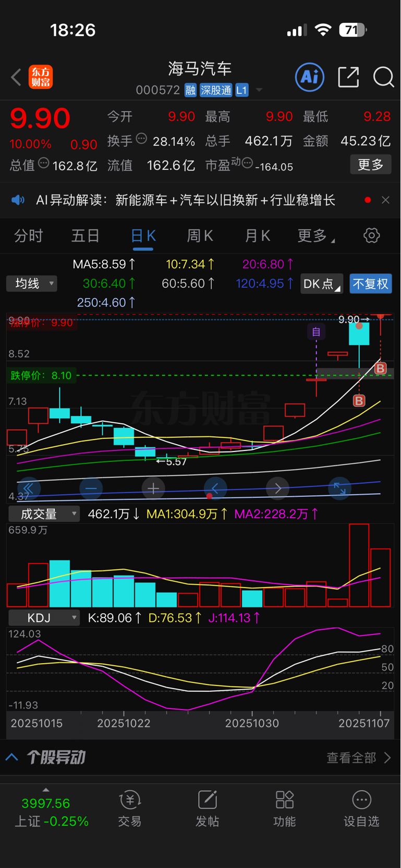
Task: Tap the KDJ chart area
Action: [200, 670]
